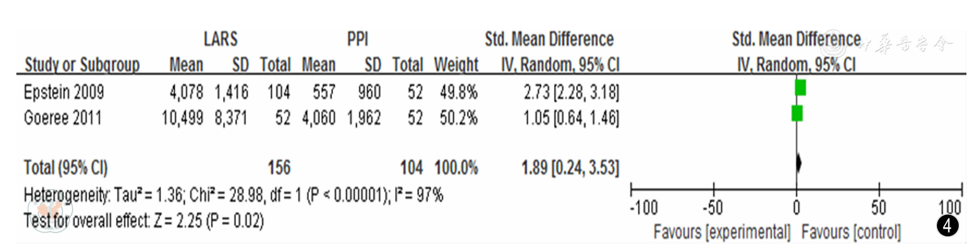This screenshot has width=980, height=249.
Task: Click the "Test for overall effect" line
Action: point(144,221)
